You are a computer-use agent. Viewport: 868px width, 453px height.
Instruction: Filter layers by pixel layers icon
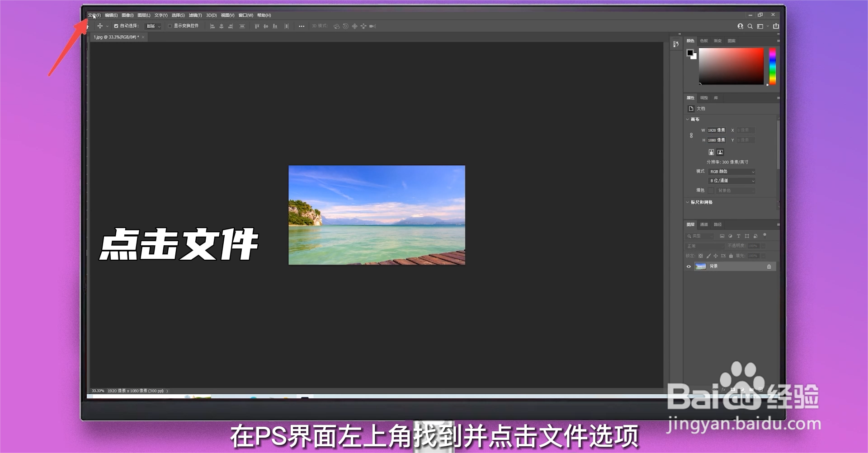[722, 236]
